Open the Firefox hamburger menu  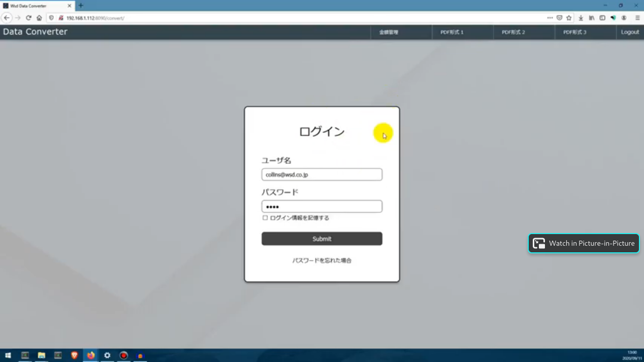pos(637,18)
